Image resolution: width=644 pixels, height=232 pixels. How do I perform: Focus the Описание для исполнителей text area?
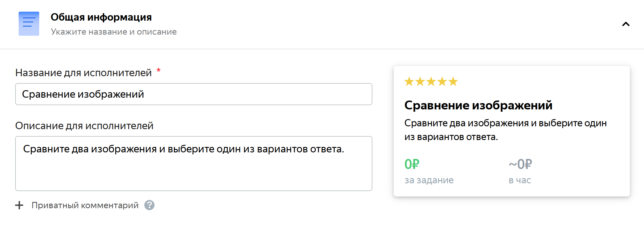pos(194,164)
